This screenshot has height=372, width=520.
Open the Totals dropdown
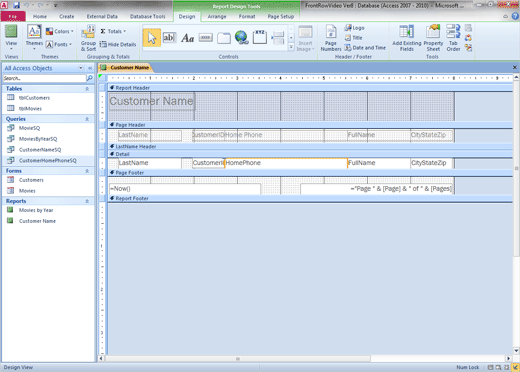tap(113, 31)
